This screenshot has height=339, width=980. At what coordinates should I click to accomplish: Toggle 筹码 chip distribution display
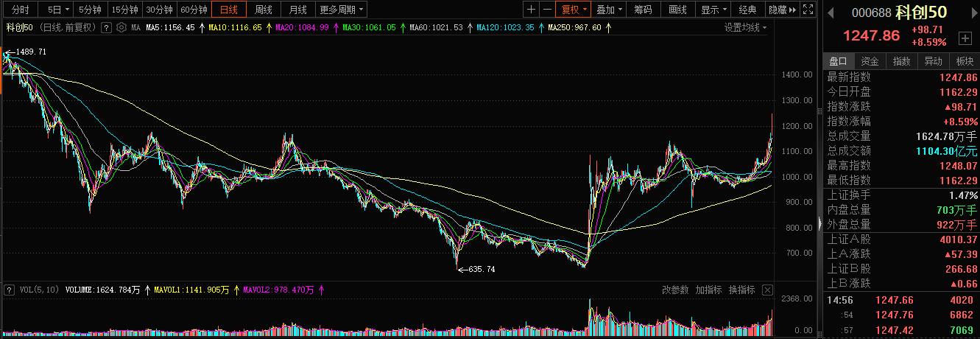coord(643,10)
